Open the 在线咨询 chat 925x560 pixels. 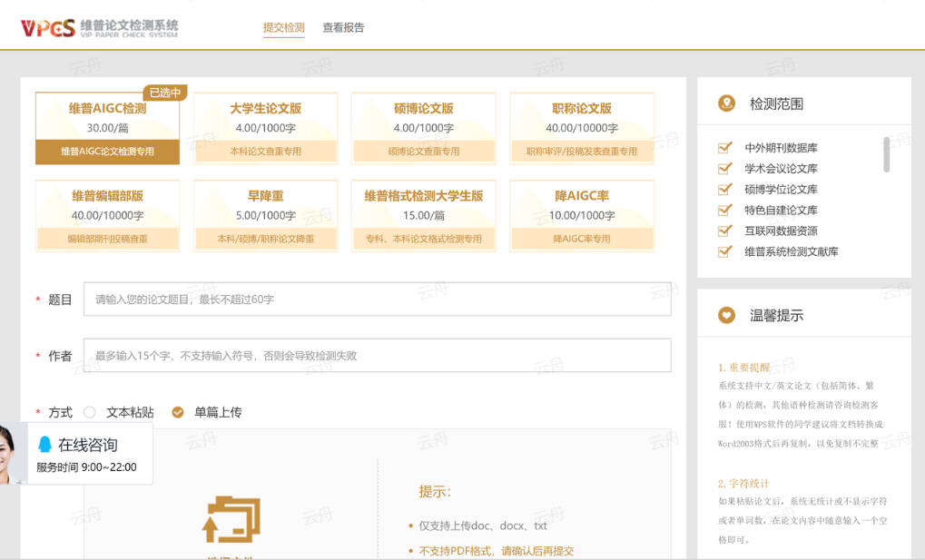88,445
